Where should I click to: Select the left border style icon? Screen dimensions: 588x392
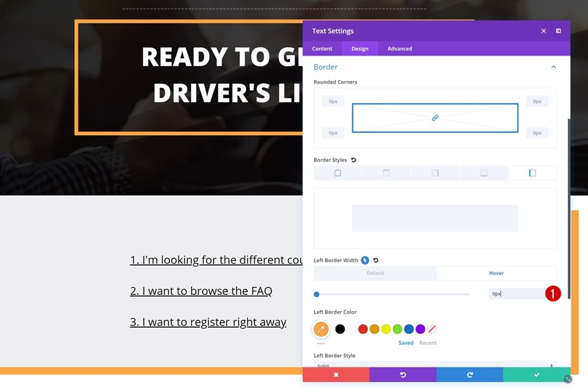coord(533,173)
